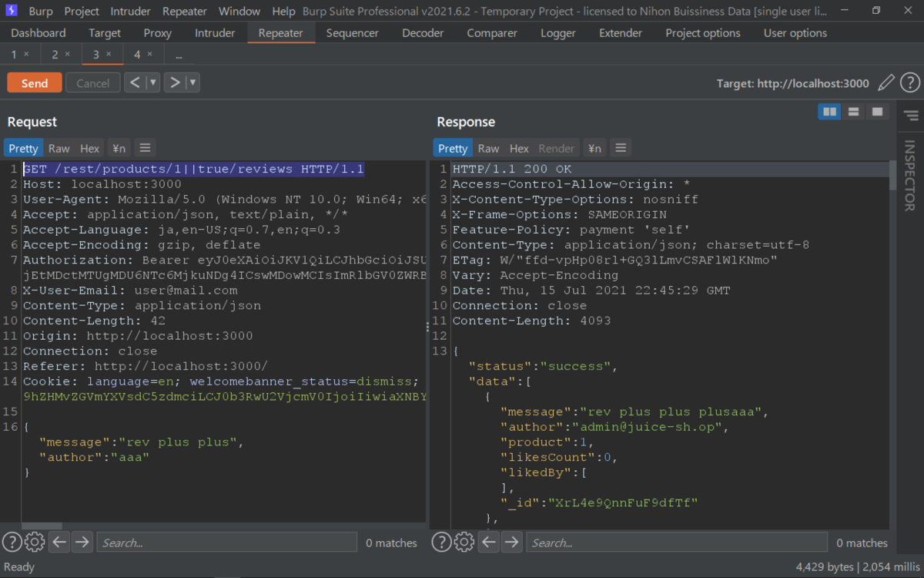This screenshot has height=578, width=924.
Task: Open Response message hamburger menu
Action: click(x=621, y=148)
